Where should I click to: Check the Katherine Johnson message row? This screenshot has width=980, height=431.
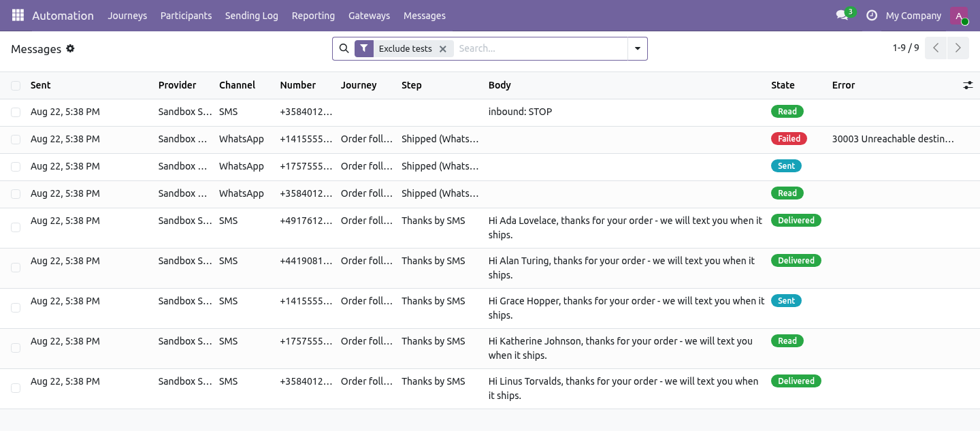(x=16, y=348)
